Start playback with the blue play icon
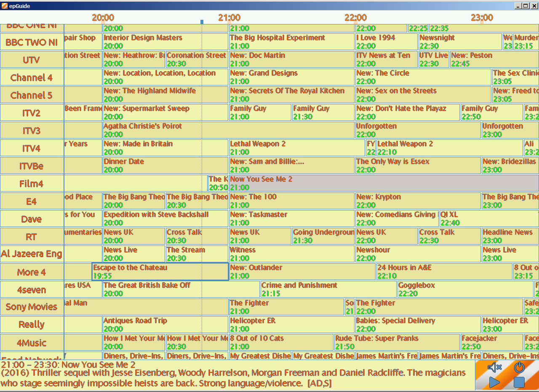Image resolution: width=539 pixels, height=392 pixels. [495, 382]
